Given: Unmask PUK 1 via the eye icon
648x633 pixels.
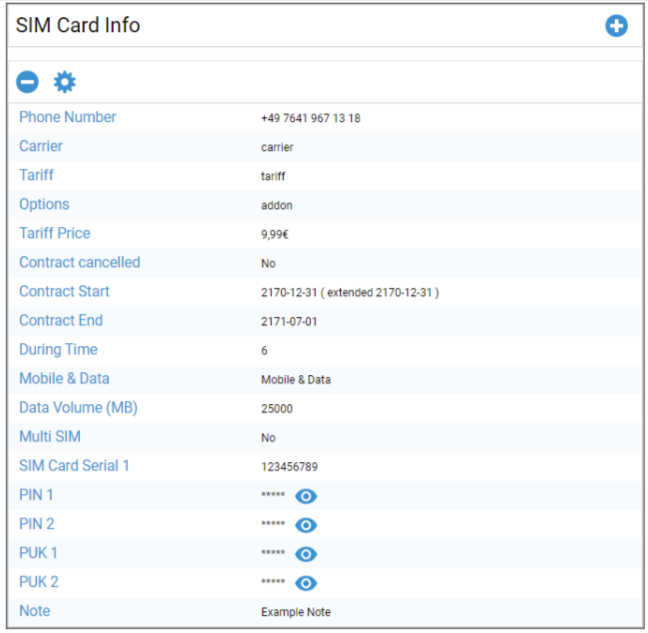Looking at the screenshot, I should (x=306, y=554).
